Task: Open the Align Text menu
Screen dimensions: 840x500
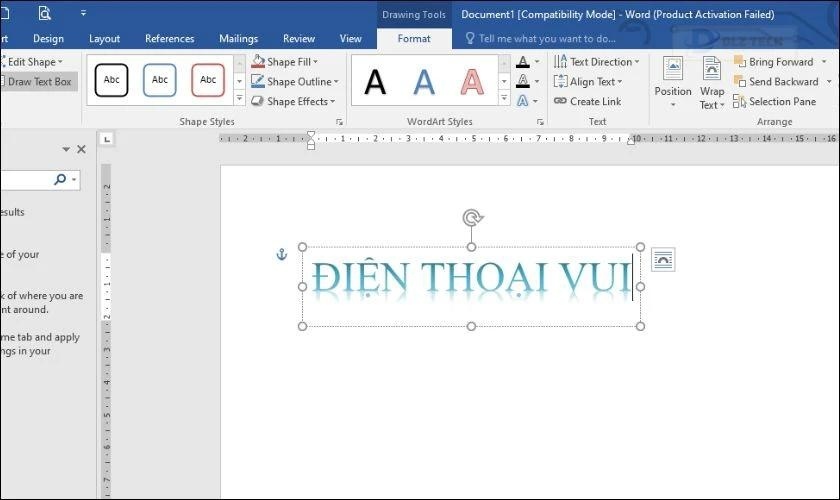Action: coord(588,81)
